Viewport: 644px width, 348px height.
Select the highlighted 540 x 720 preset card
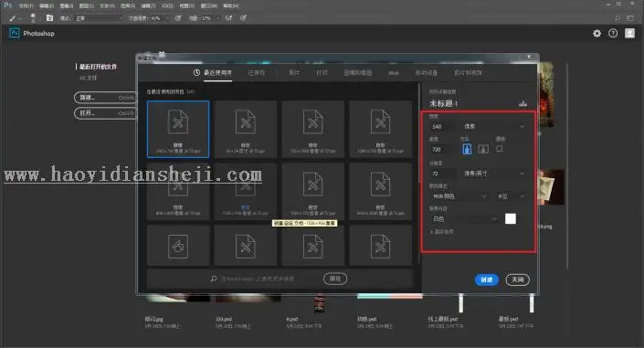point(178,129)
